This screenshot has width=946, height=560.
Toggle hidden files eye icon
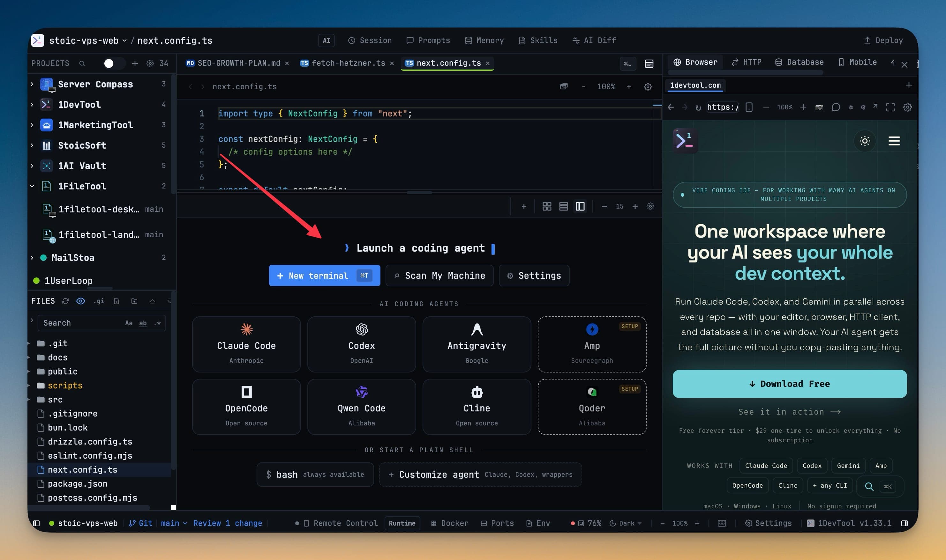pyautogui.click(x=81, y=301)
